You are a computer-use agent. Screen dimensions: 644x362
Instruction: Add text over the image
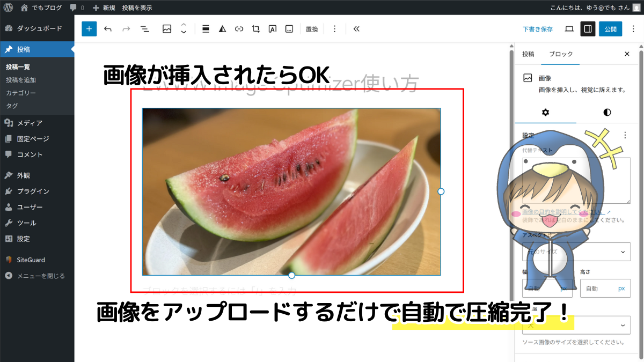click(273, 29)
